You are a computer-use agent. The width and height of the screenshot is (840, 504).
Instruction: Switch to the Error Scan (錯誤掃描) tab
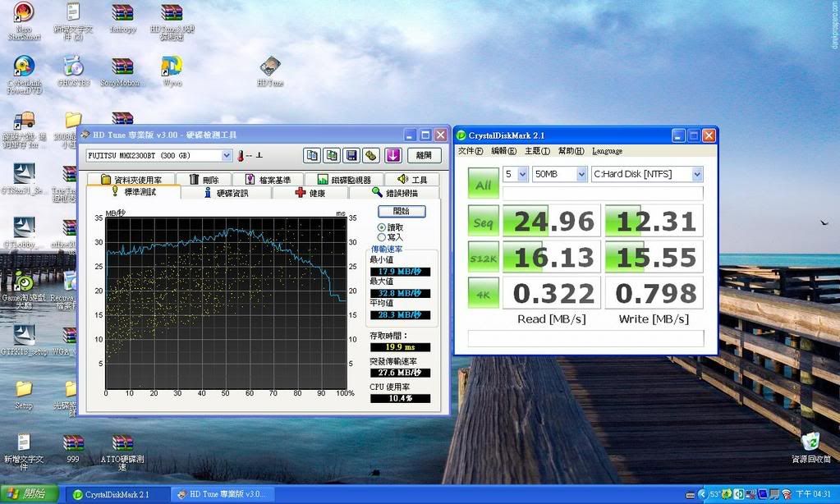coord(395,193)
